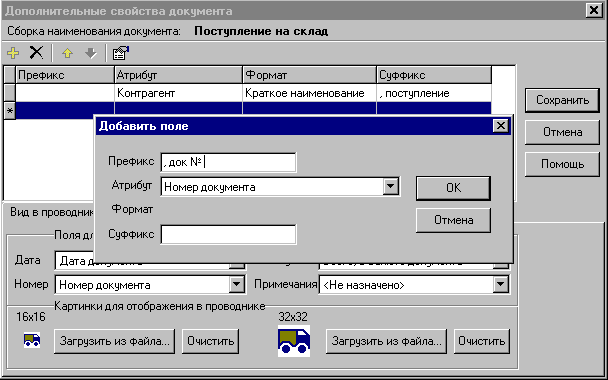
Task: Select the Краткое наименование cell
Action: coord(309,93)
